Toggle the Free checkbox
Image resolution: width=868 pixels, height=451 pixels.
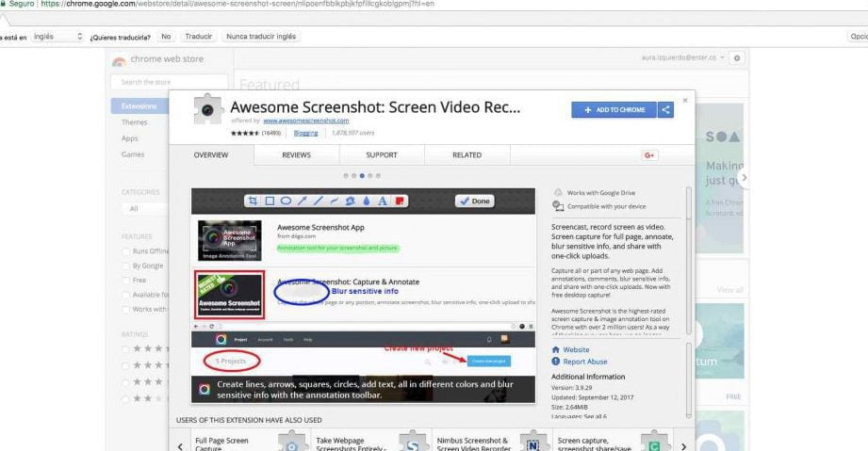(125, 281)
